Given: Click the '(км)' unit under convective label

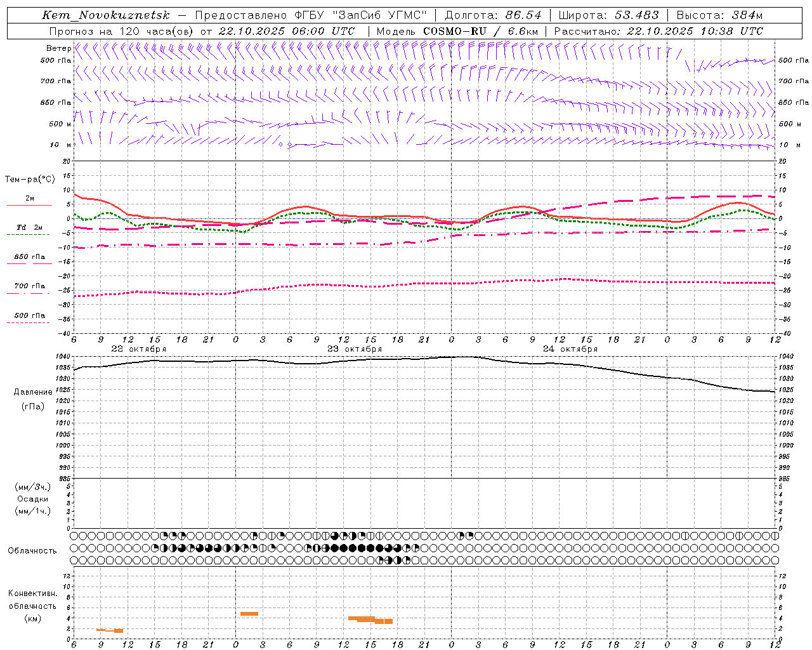Looking at the screenshot, I should (33, 618).
